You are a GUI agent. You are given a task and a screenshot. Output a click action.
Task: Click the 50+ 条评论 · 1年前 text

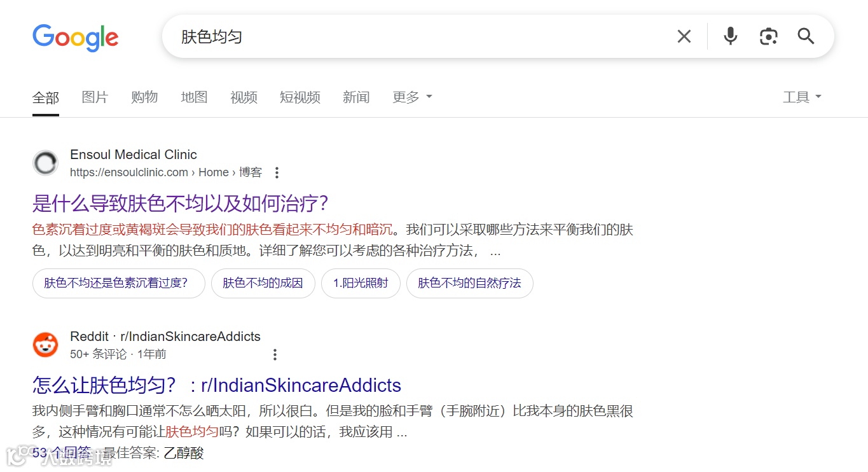[118, 354]
